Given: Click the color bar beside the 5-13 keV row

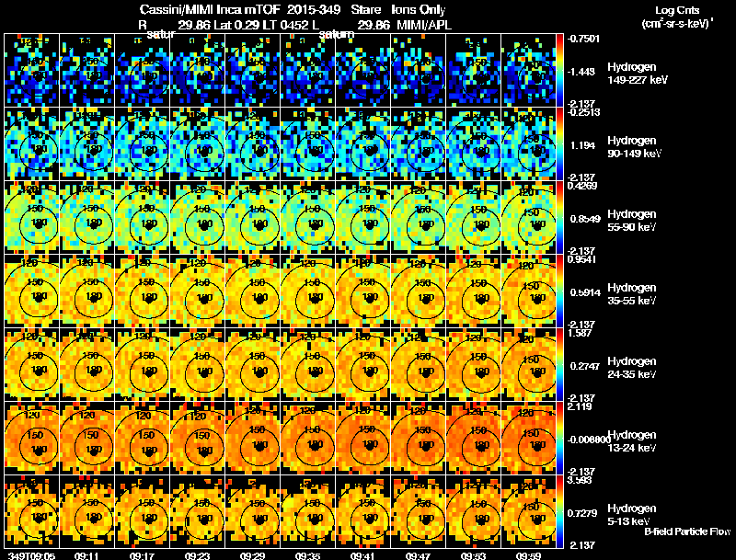Looking at the screenshot, I should pyautogui.click(x=560, y=511).
